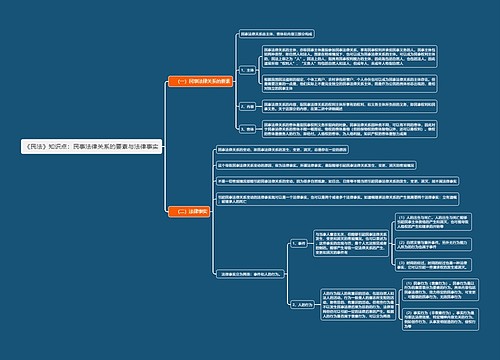This screenshot has height=360, width=500.
Task: Select the root node 《民法》知识点 title
Action: click(91, 146)
